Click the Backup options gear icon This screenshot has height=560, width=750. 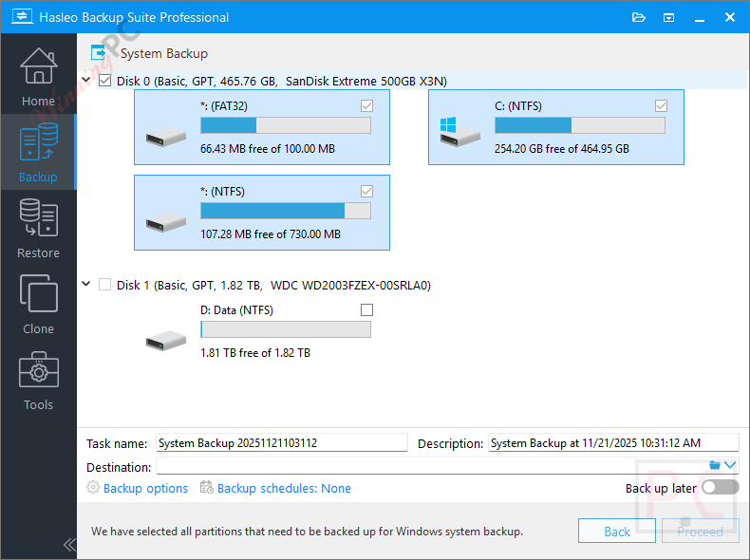93,487
